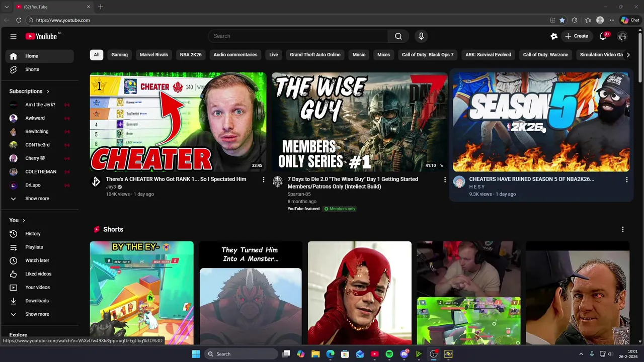Screen dimensions: 644x362
Task: Click the star badge icon beside Create
Action: click(554, 36)
